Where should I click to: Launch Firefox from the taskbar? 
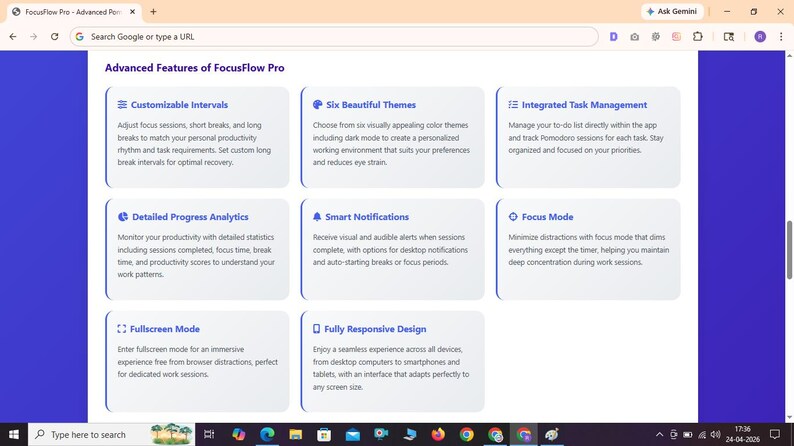tap(438, 434)
